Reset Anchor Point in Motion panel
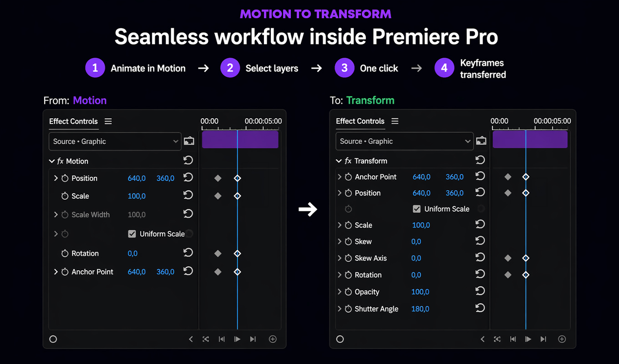The width and height of the screenshot is (619, 364). [188, 271]
